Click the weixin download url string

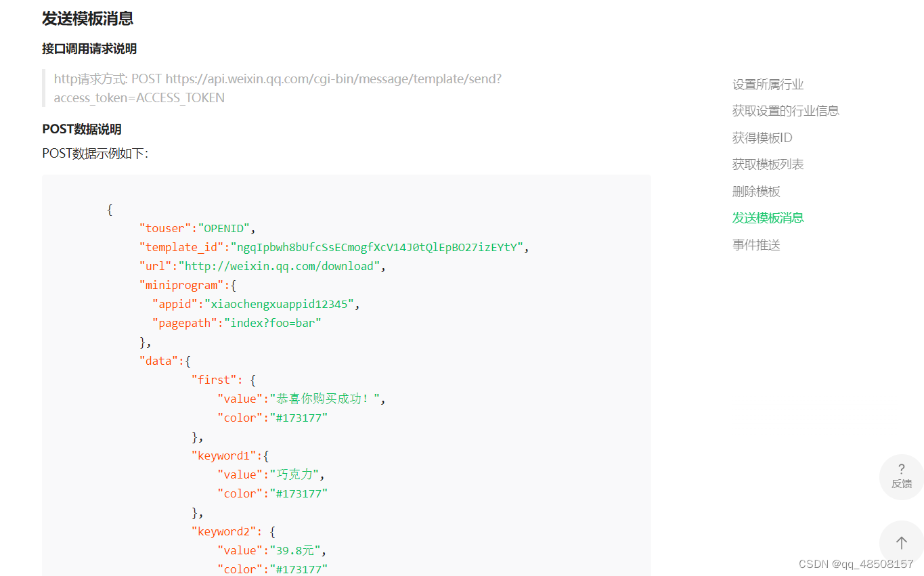click(279, 266)
